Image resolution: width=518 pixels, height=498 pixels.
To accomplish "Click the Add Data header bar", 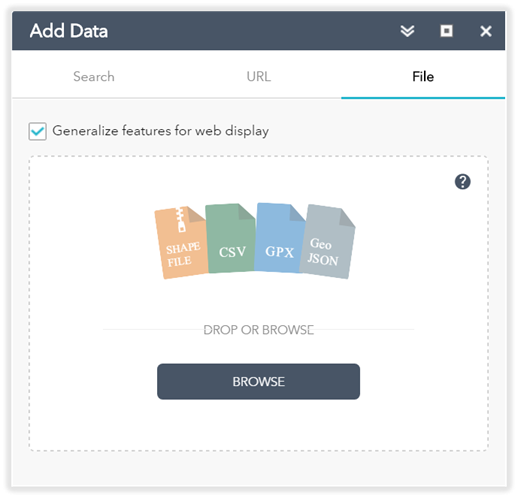I will [259, 31].
